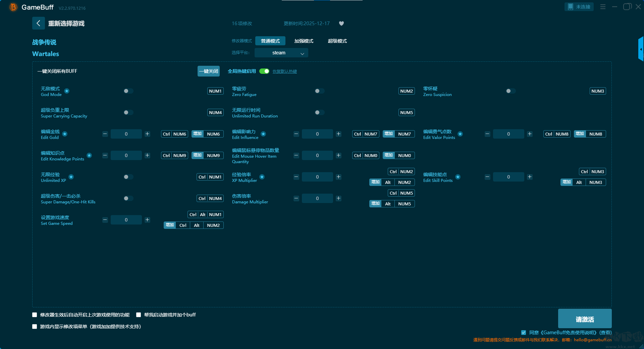
Task: Click the Damage Multiplier value input field
Action: click(x=317, y=198)
